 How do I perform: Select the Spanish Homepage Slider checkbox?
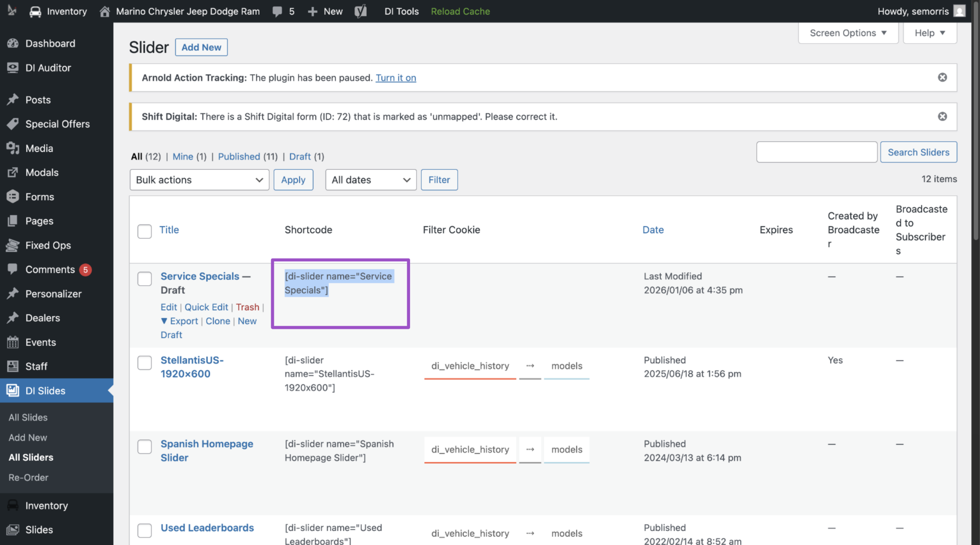tap(144, 446)
